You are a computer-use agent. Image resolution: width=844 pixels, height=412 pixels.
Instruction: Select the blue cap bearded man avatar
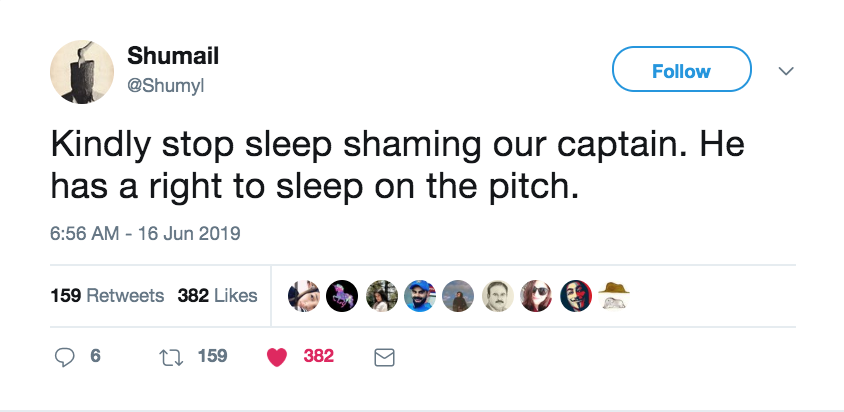click(x=420, y=294)
